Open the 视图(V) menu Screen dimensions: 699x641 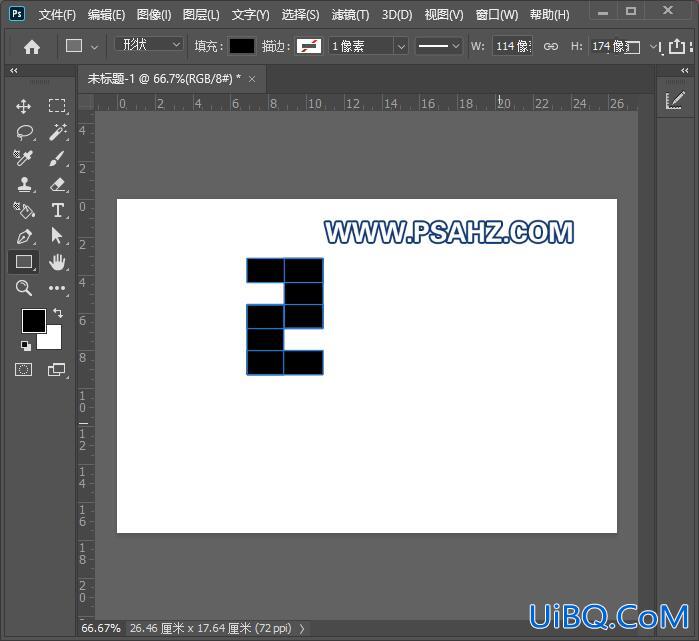point(444,15)
